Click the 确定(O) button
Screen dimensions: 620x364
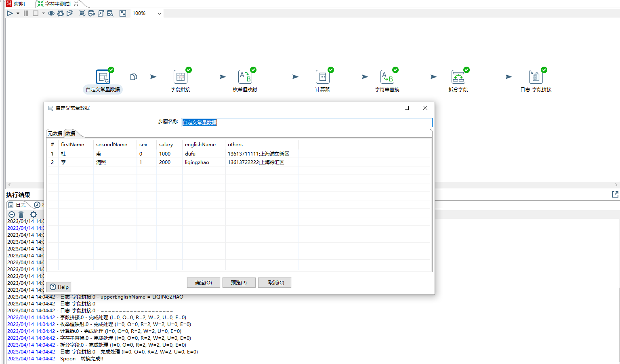pos(203,283)
